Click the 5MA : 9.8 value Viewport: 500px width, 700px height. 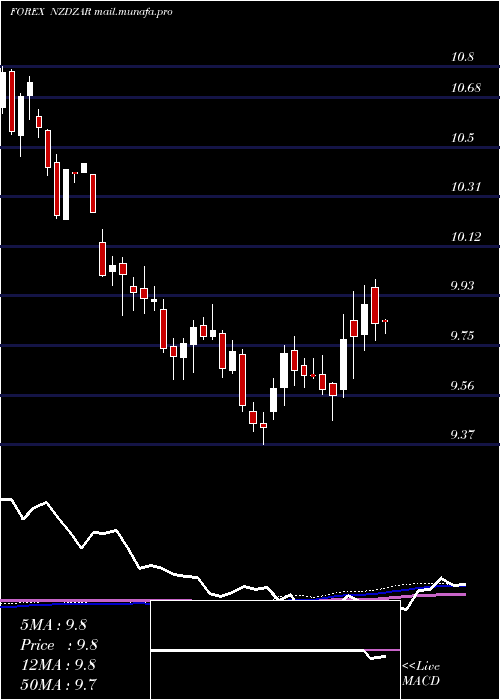tap(54, 625)
